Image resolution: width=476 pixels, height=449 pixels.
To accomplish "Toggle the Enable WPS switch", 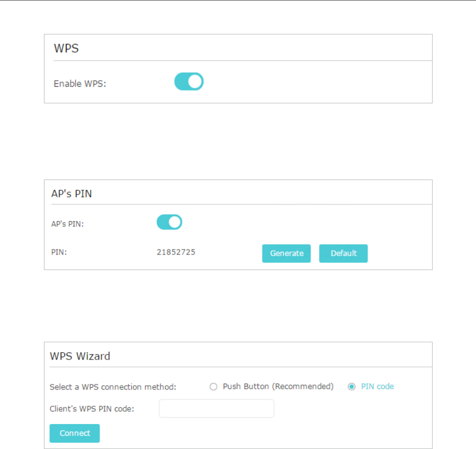I will tap(189, 82).
